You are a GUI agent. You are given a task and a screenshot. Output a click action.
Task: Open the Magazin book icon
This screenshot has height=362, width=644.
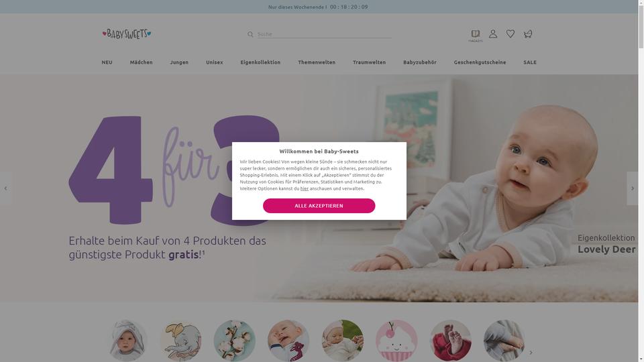click(475, 36)
